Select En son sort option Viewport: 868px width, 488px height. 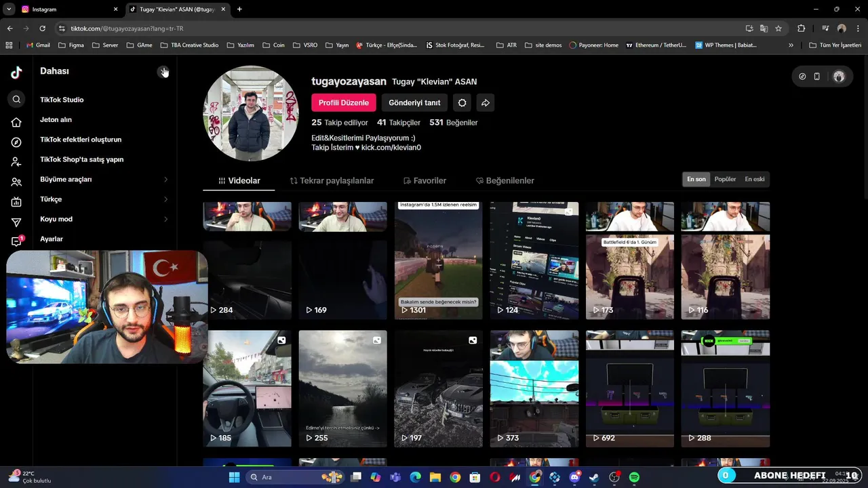pos(696,180)
